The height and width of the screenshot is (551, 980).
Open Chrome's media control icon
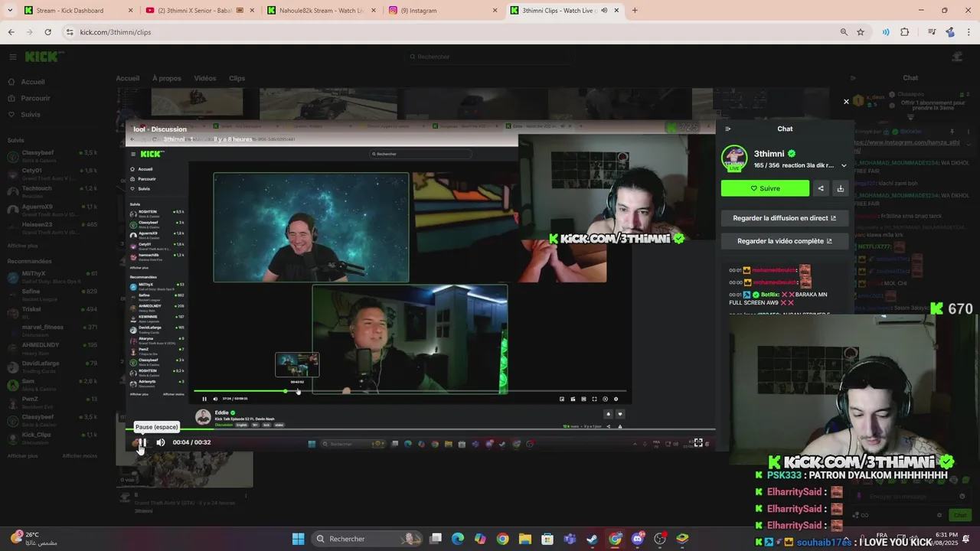click(932, 32)
